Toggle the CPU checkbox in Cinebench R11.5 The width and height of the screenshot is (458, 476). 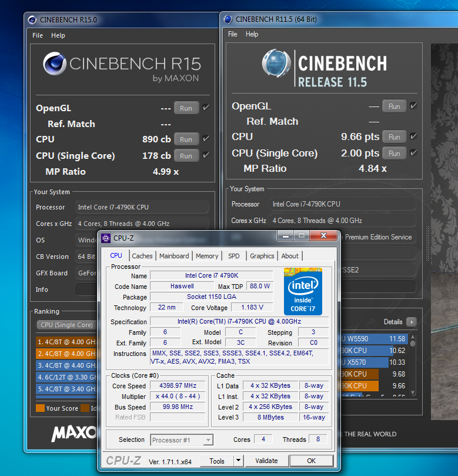(x=413, y=137)
